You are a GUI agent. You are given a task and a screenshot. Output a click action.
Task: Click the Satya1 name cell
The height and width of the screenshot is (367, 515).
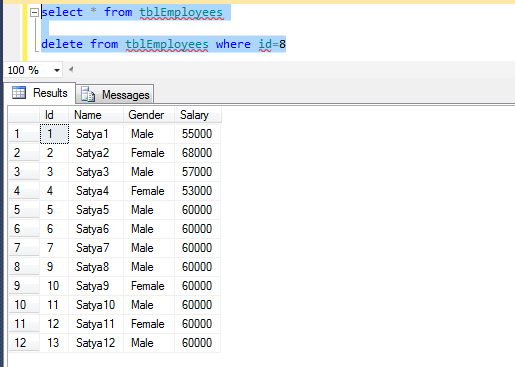(96, 134)
